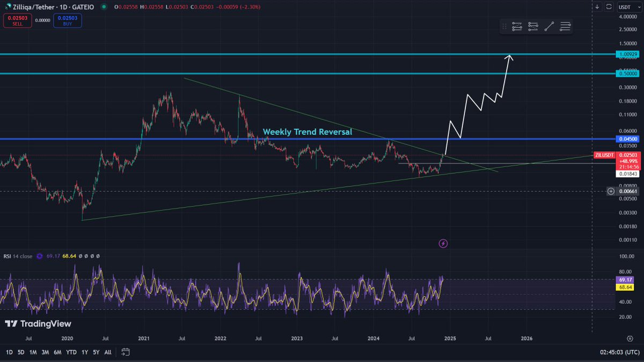Viewport: 644px width, 362px height.
Task: Click the ZILUSDT symbol tag
Action: click(x=604, y=155)
